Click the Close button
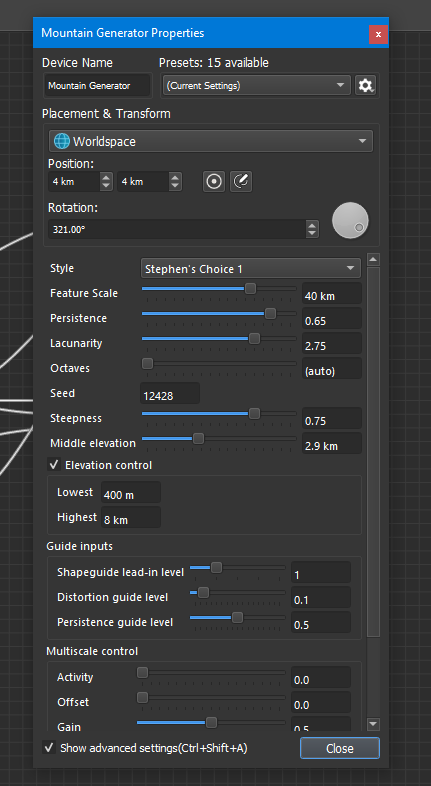This screenshot has width=431, height=786. (340, 748)
